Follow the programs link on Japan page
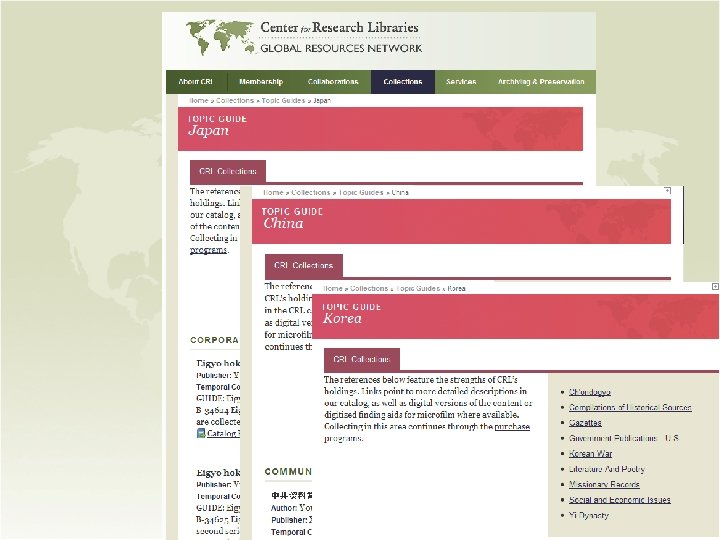 point(208,250)
